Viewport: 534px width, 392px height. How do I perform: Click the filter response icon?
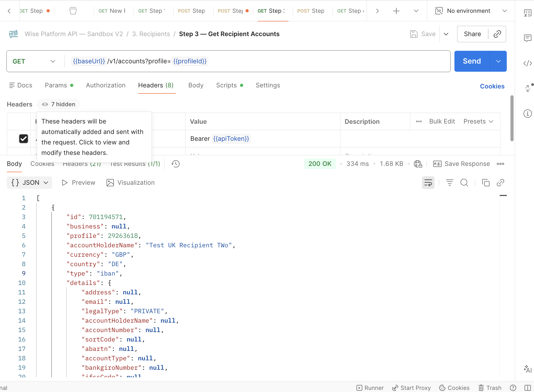[x=450, y=183]
